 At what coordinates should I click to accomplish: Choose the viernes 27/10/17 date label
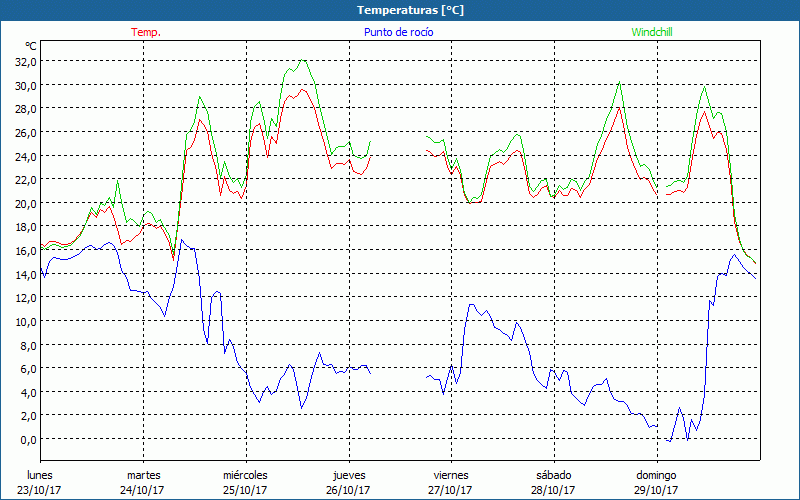(x=452, y=482)
